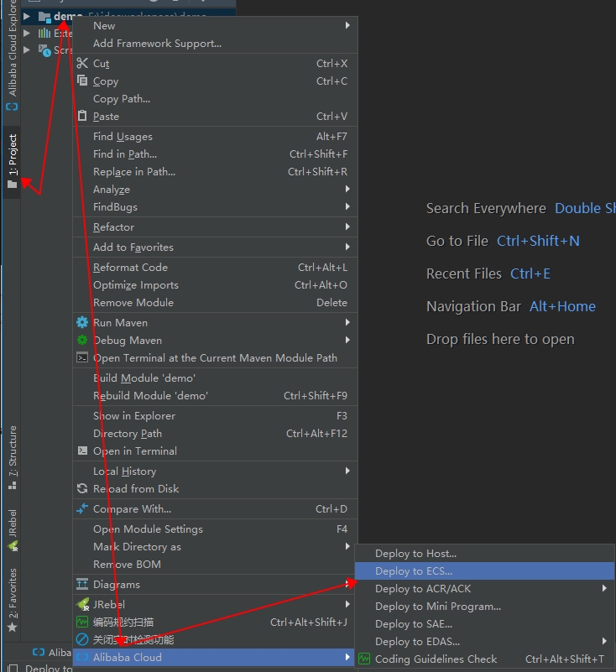Click the Cut scissors icon
The width and height of the screenshot is (616, 672).
pyautogui.click(x=82, y=64)
